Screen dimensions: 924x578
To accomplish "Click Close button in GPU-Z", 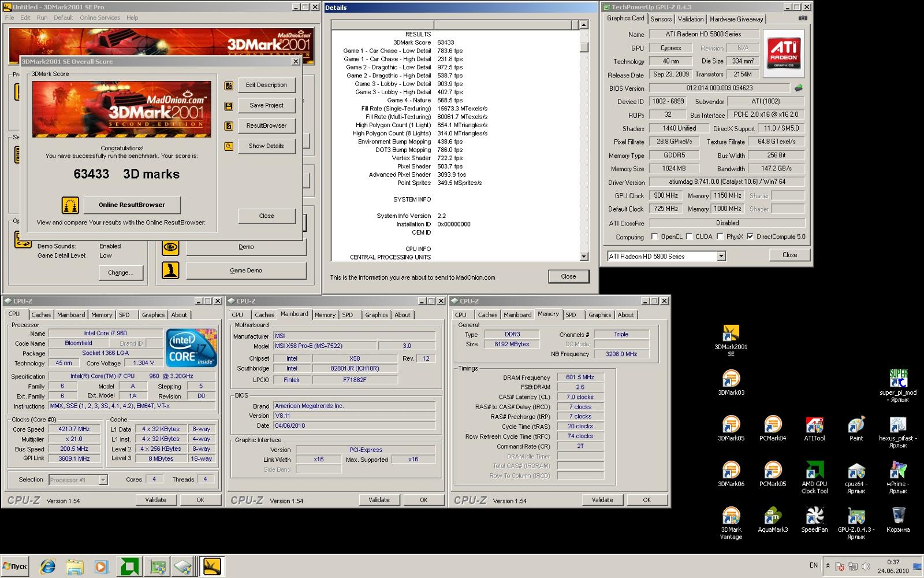I will tap(789, 255).
